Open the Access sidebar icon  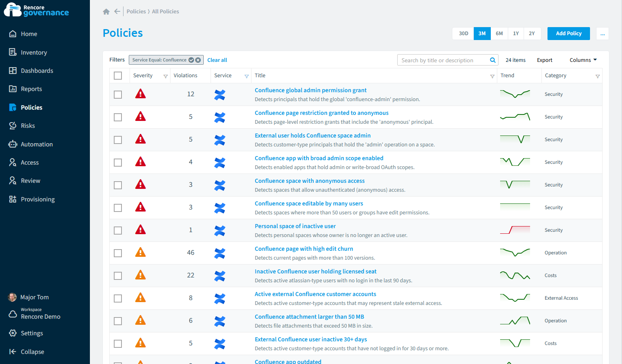coord(13,162)
